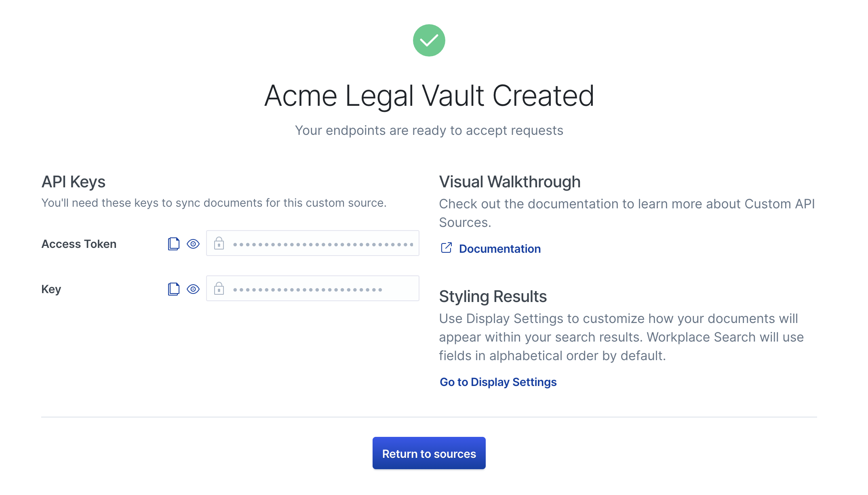868x495 pixels.
Task: Open the Documentation link
Action: [x=499, y=249]
